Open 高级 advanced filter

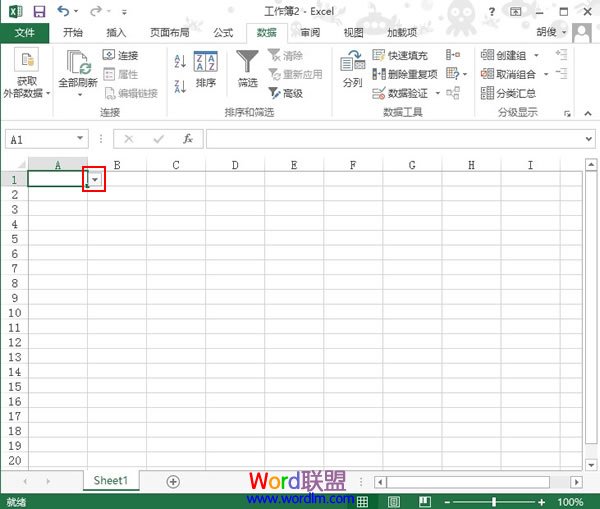click(x=285, y=93)
